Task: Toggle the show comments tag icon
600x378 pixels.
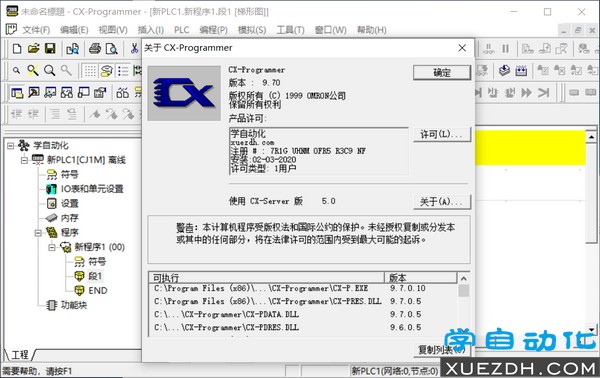Action: [x=106, y=71]
